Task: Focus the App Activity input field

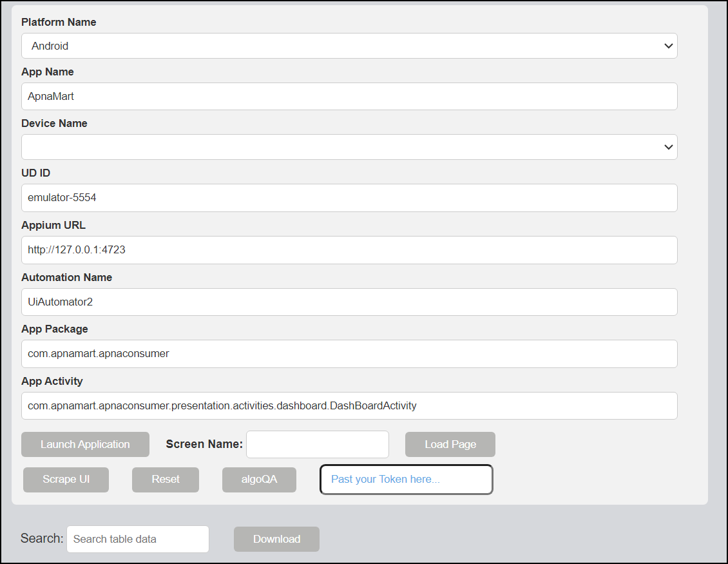Action: coord(349,406)
